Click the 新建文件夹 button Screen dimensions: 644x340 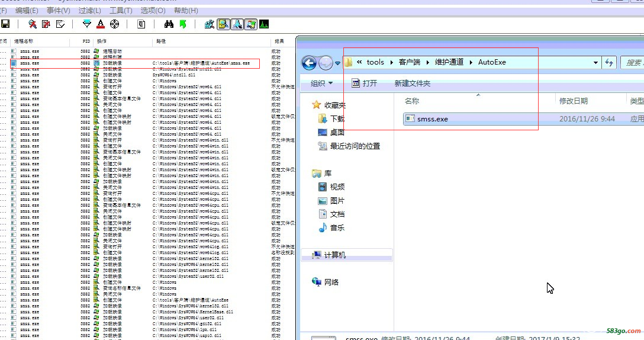click(413, 84)
